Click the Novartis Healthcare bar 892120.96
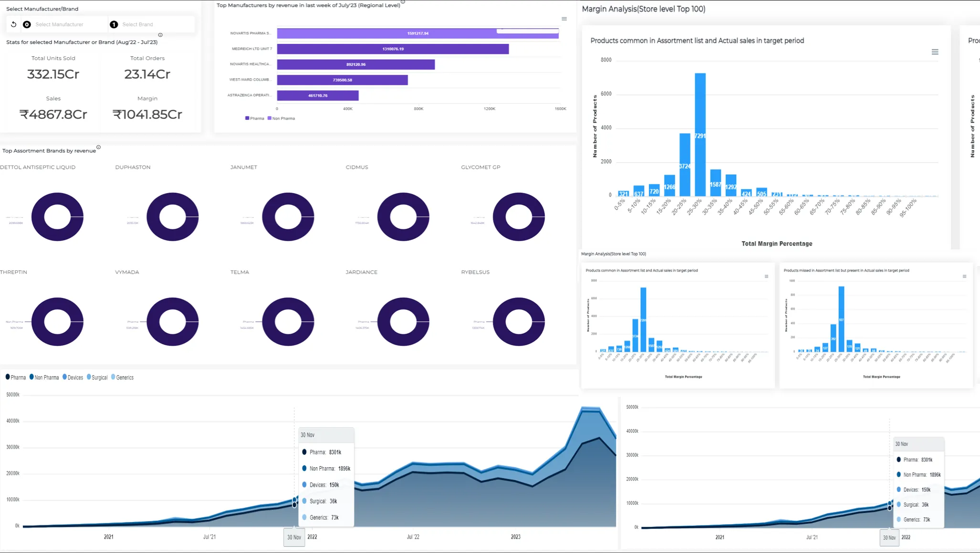This screenshot has height=553, width=980. pos(356,64)
